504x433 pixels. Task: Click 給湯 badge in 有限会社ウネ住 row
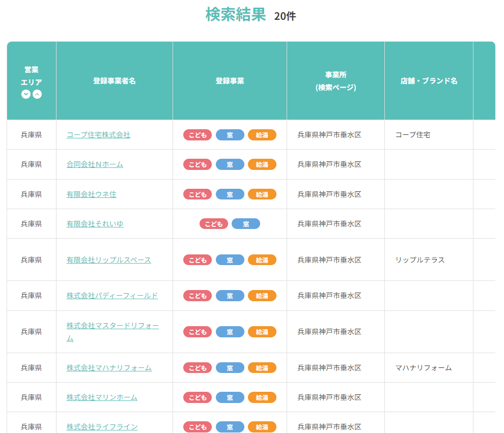pos(262,194)
